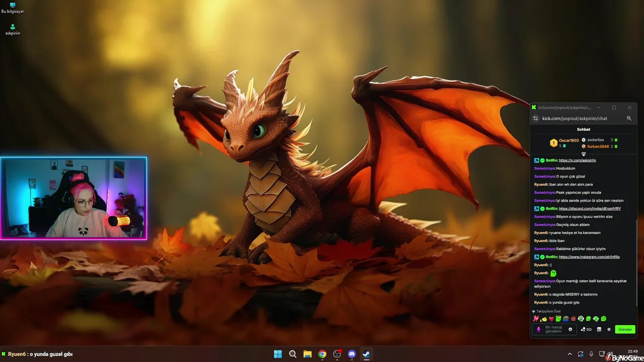This screenshot has width=644, height=362.
Task: Click the purple microphone icon in the message box
Action: click(x=538, y=329)
